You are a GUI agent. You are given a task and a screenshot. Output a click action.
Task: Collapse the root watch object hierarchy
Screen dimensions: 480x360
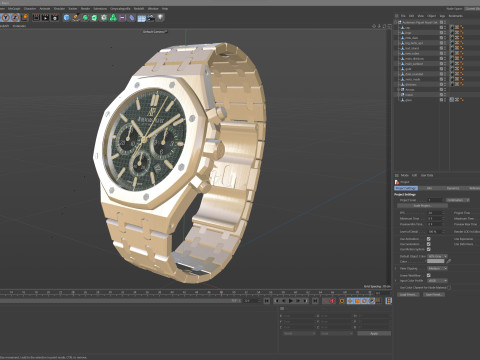pos(396,22)
